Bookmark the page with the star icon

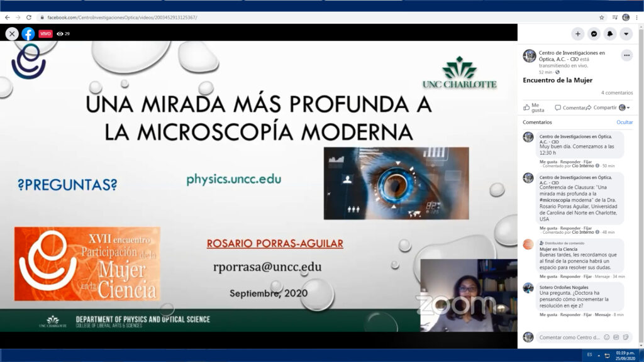[x=601, y=18]
